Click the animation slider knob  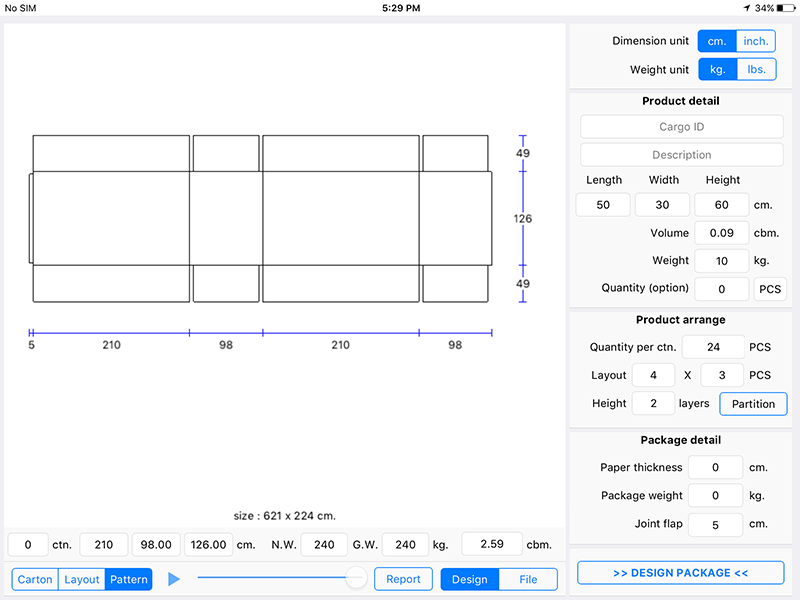pyautogui.click(x=356, y=578)
